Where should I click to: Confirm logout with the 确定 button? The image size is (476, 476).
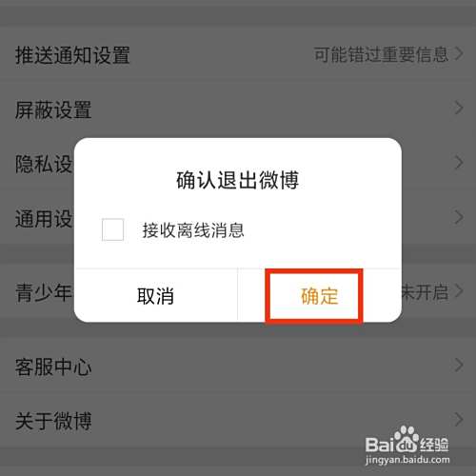320,295
